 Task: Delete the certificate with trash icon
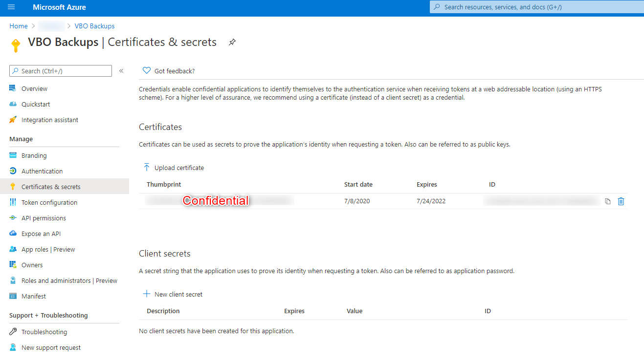(x=621, y=201)
